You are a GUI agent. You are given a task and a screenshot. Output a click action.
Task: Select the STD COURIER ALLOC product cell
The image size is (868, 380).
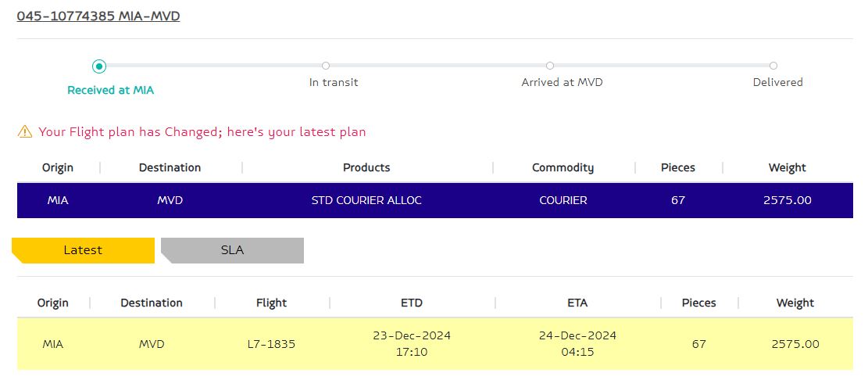[366, 200]
